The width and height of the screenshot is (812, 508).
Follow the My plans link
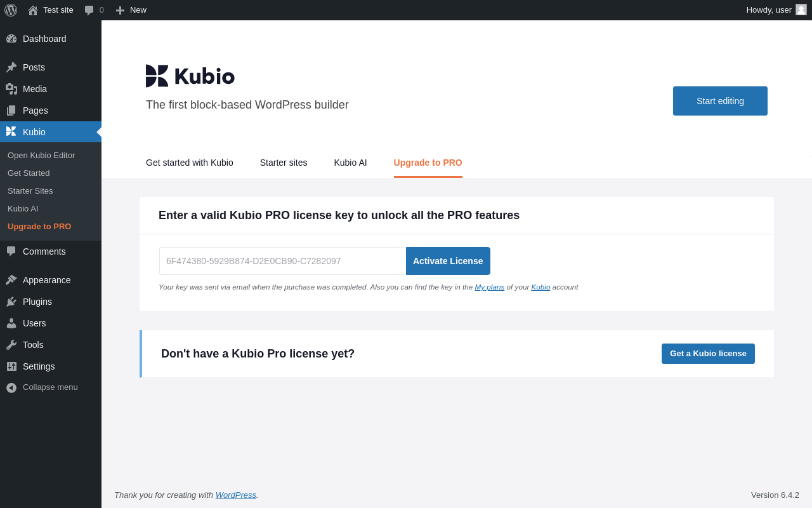[x=489, y=287]
